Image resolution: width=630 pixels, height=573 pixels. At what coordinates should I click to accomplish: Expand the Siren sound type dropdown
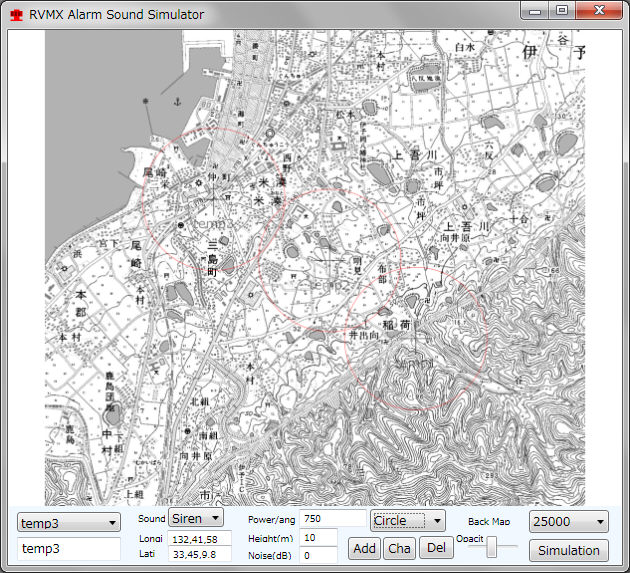[196, 518]
